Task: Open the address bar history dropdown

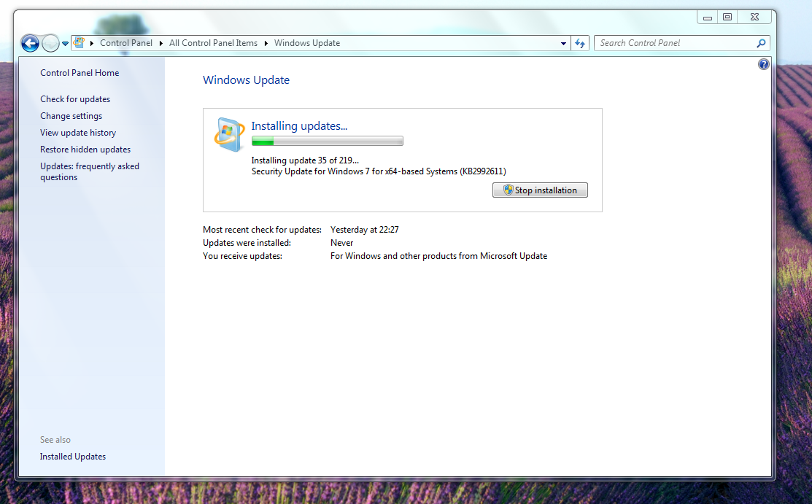Action: tap(563, 44)
